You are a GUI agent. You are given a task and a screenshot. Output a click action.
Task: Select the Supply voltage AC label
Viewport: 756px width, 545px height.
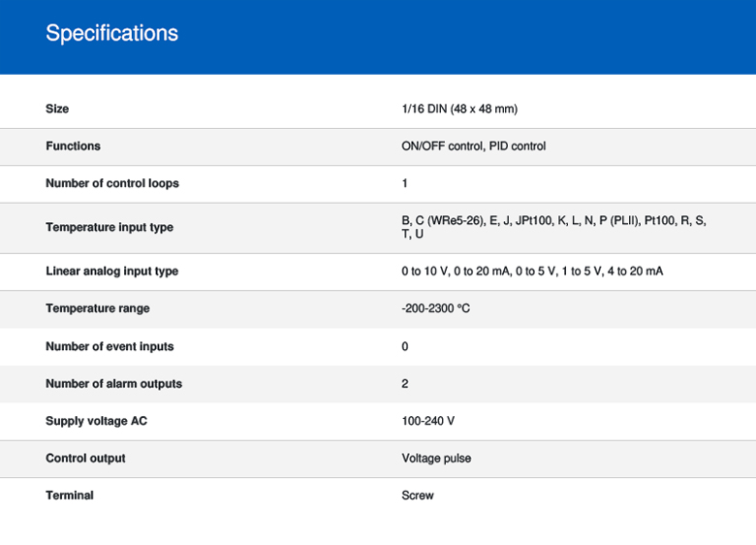click(x=96, y=421)
